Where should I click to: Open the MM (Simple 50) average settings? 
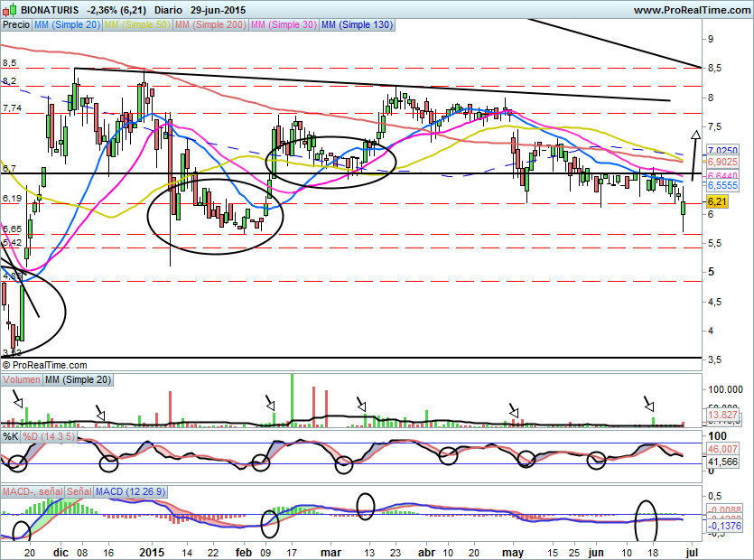pyautogui.click(x=137, y=25)
